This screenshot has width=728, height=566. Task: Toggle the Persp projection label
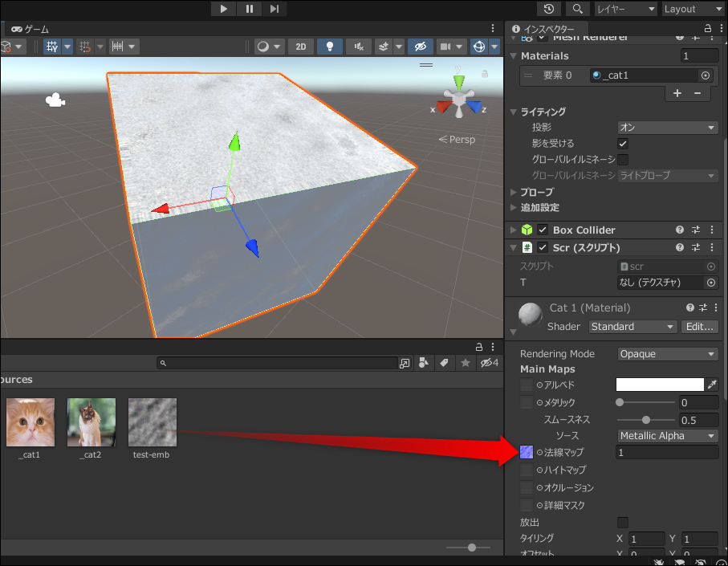pyautogui.click(x=457, y=140)
